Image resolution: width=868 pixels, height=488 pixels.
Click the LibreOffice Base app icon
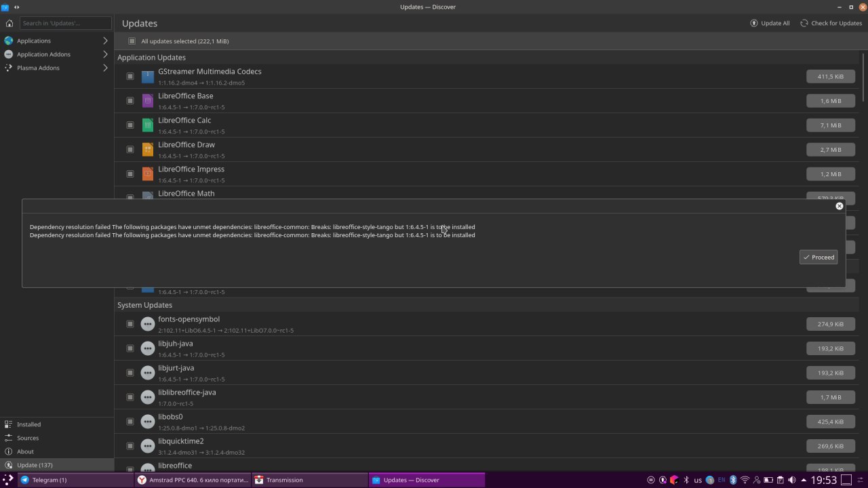(148, 101)
